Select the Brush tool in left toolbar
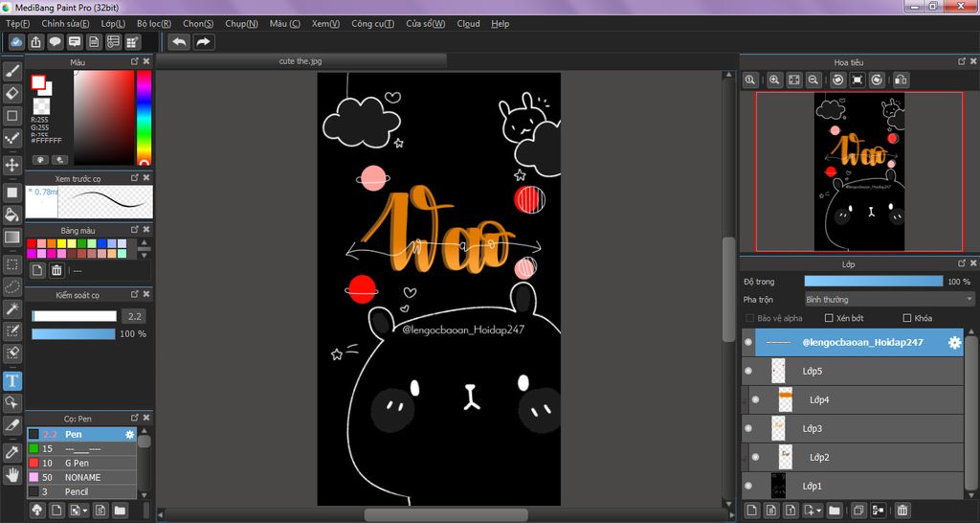Image resolution: width=980 pixels, height=523 pixels. tap(11, 72)
